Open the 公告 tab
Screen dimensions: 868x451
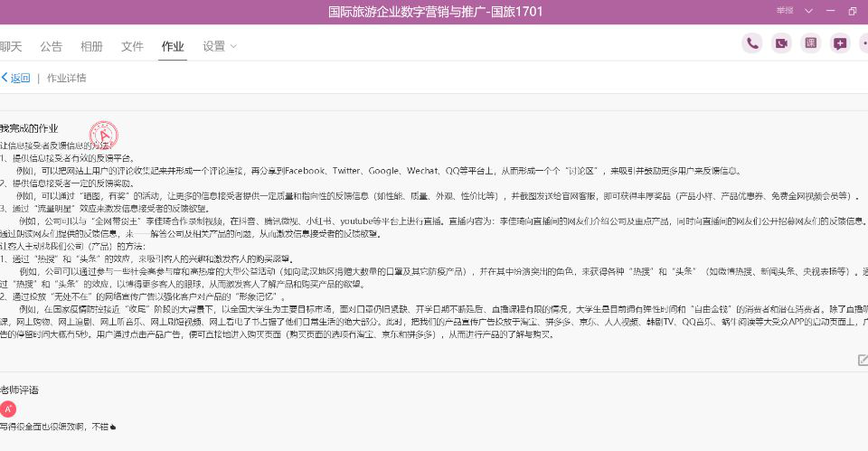[52, 46]
